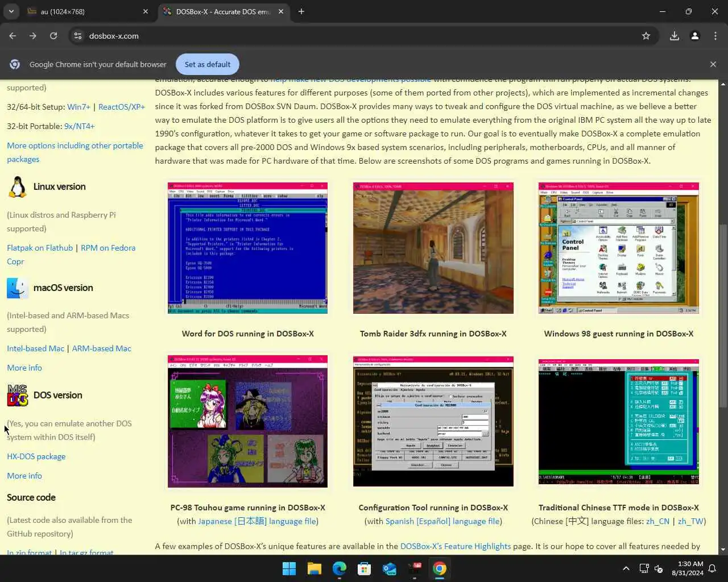
Task: Click the Linux penguin icon
Action: coord(18,186)
